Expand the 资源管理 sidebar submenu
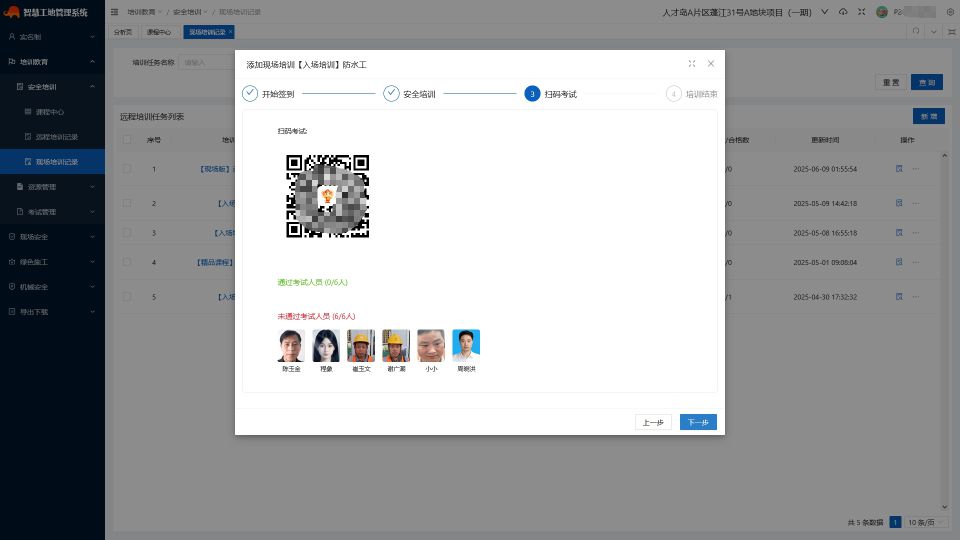The width and height of the screenshot is (960, 540). tap(52, 187)
